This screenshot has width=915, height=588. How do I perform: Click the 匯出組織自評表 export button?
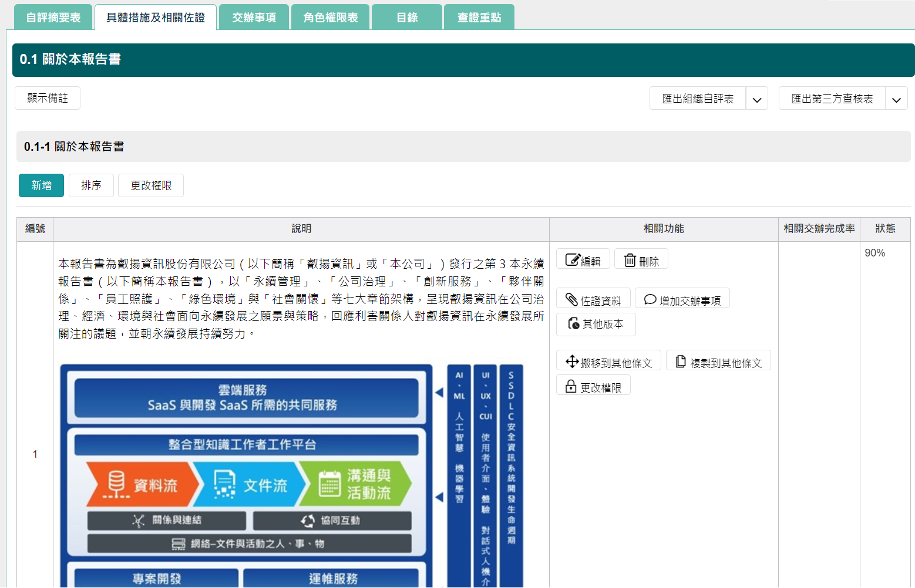tap(698, 99)
